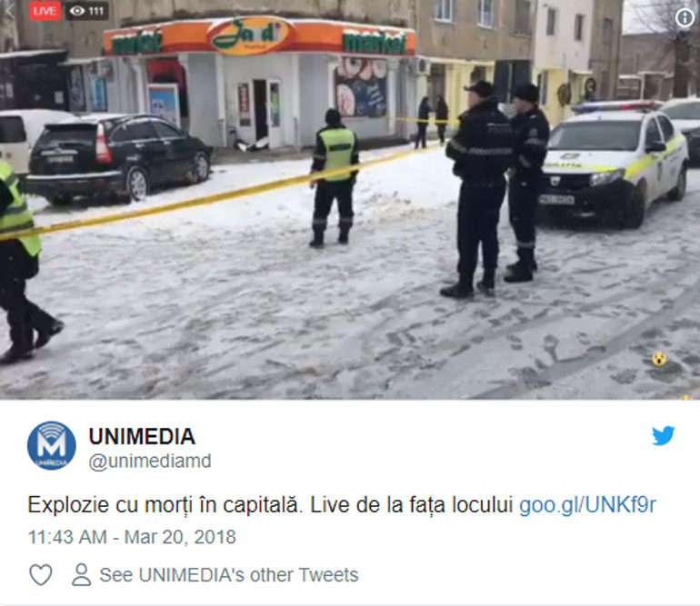Like the tweet with the heart icon
This screenshot has width=700, height=606.
pos(41,575)
